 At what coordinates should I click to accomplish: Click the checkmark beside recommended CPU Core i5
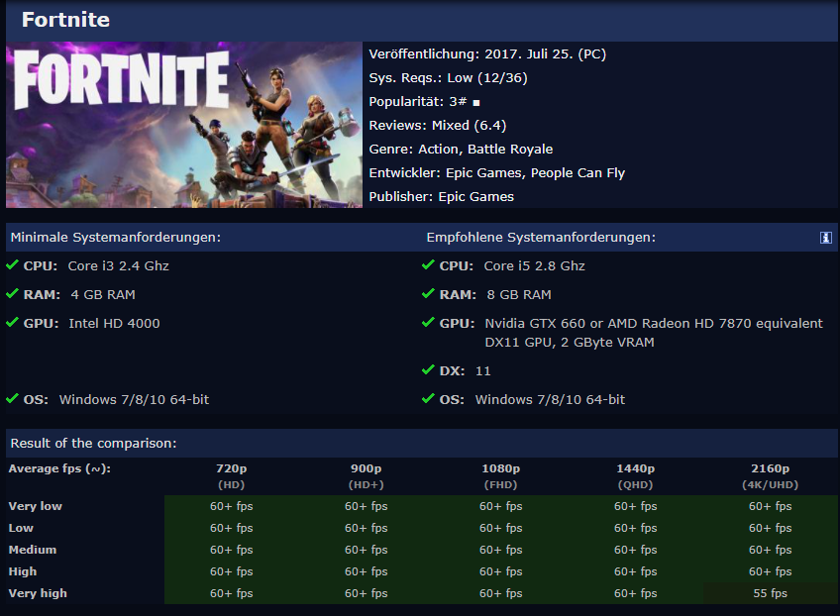428,264
